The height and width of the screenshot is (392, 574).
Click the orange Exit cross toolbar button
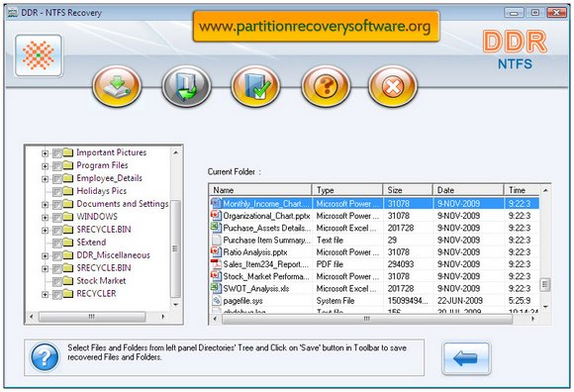pos(393,86)
